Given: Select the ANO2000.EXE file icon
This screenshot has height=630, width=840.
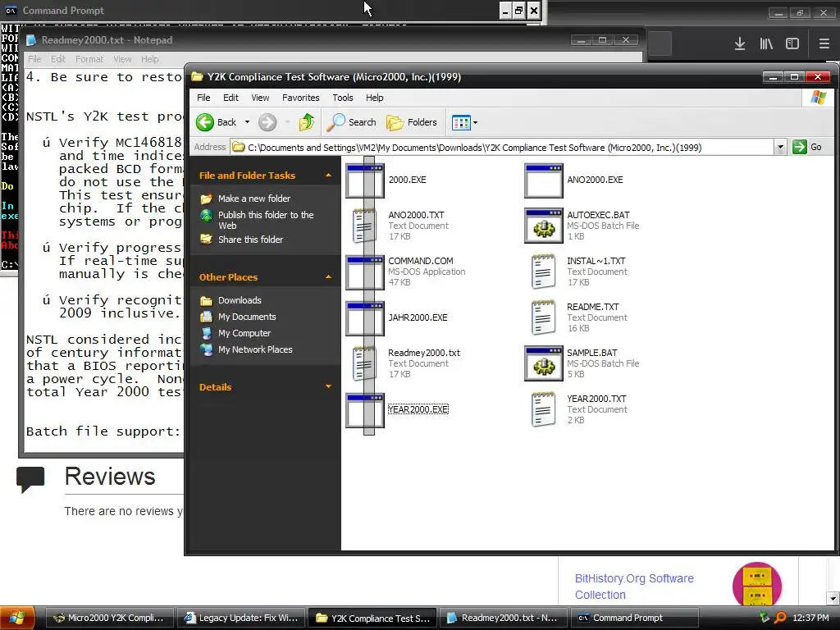Looking at the screenshot, I should [x=543, y=180].
